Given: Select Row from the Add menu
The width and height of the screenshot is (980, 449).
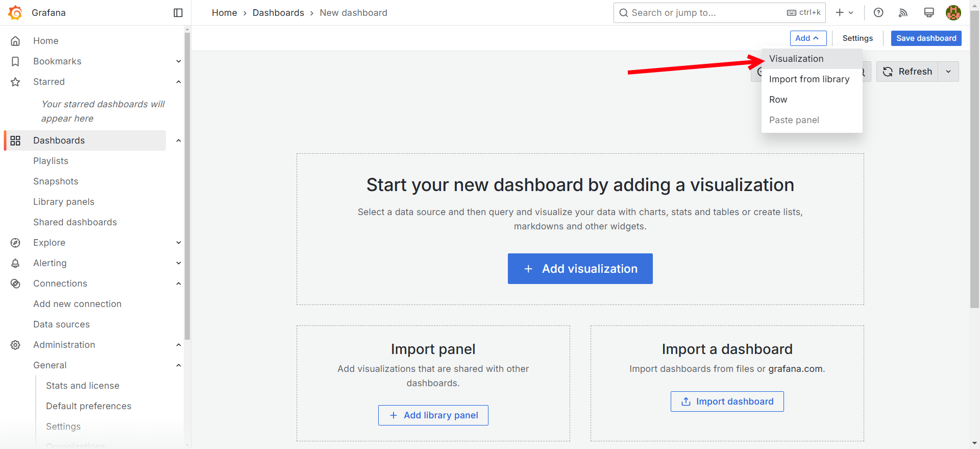Looking at the screenshot, I should (x=812, y=100).
